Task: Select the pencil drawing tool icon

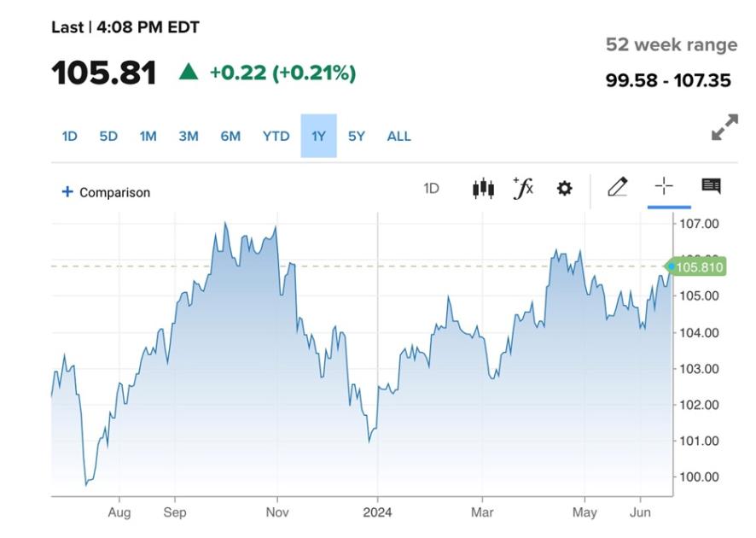Action: coord(619,187)
